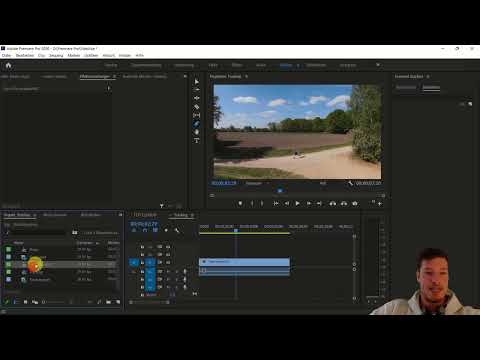
Task: Export frame with camera icon
Action: (355, 203)
